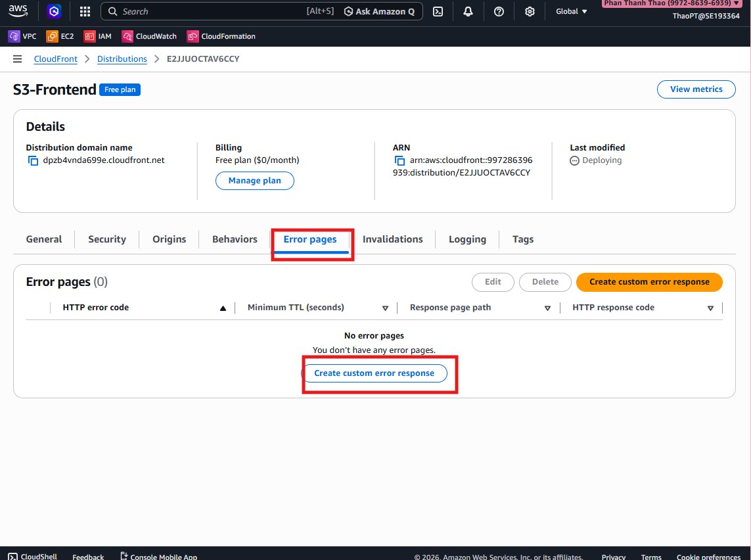The image size is (751, 560).
Task: Open the services grid menu icon
Action: [85, 11]
